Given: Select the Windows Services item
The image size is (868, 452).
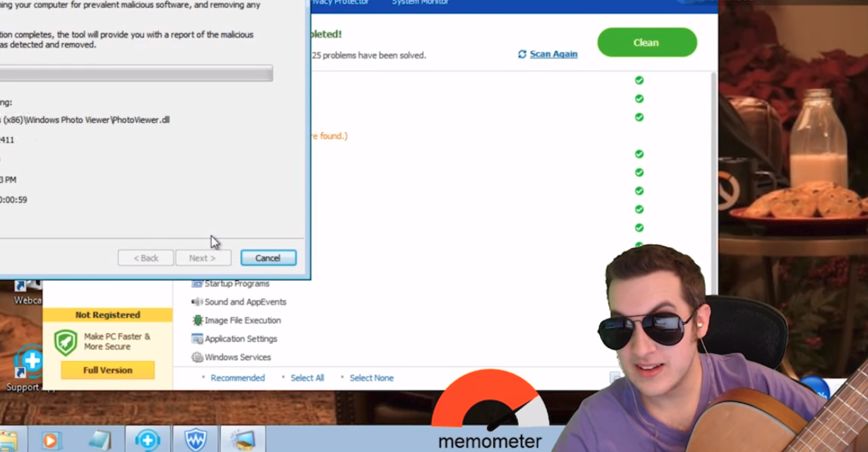Looking at the screenshot, I should click(237, 357).
